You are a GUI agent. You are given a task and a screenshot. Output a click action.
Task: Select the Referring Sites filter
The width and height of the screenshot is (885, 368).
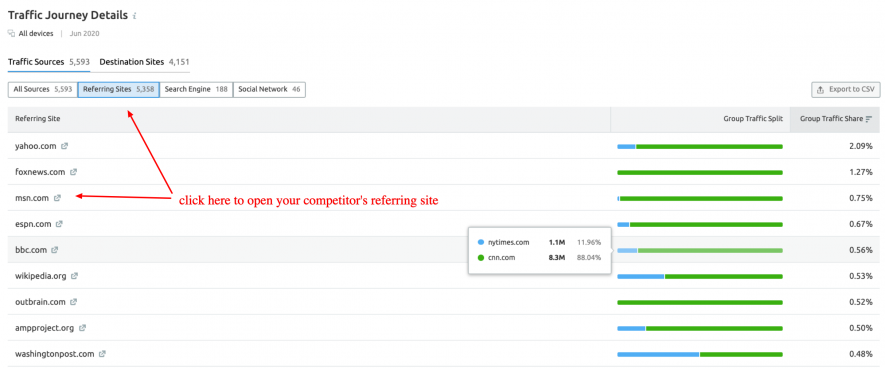(x=119, y=89)
